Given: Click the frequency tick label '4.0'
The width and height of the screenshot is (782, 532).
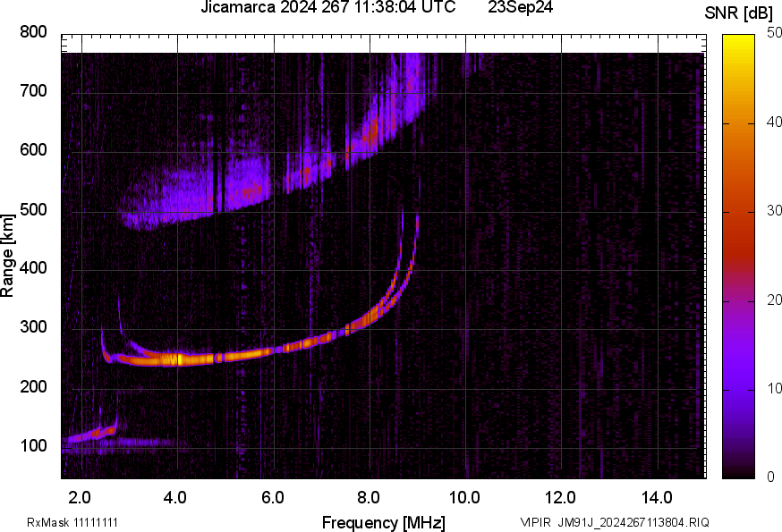Looking at the screenshot, I should (x=175, y=497).
